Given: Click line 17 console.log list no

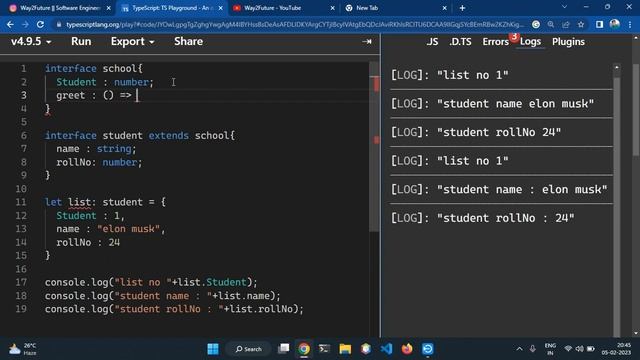Looking at the screenshot, I should pyautogui.click(x=151, y=282).
